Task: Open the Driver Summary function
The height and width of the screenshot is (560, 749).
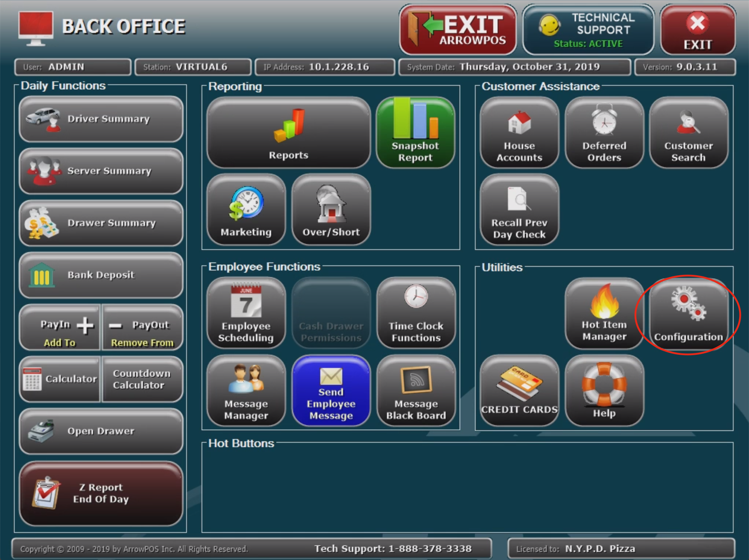Action: pos(101,119)
